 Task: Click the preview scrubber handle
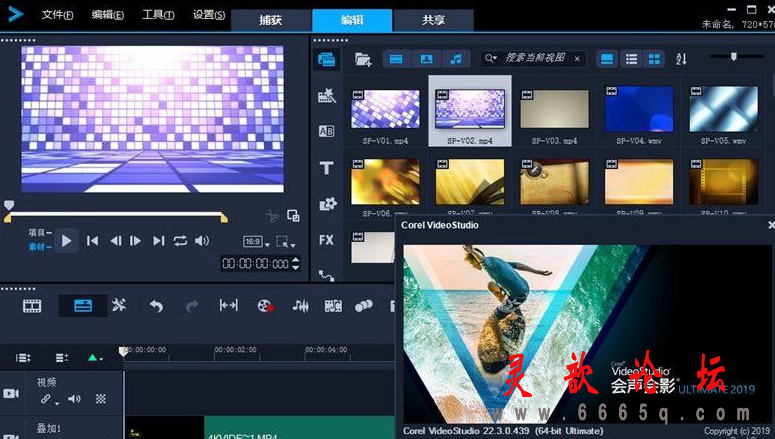click(x=9, y=205)
